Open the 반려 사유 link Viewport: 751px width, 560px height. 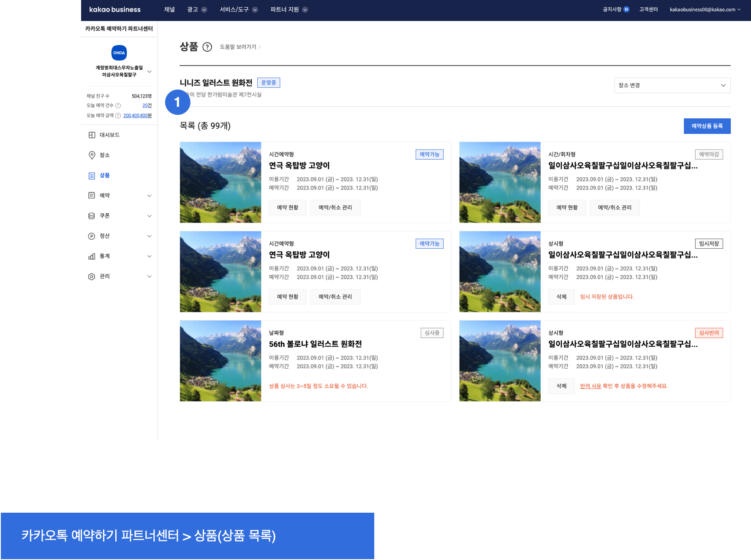590,386
